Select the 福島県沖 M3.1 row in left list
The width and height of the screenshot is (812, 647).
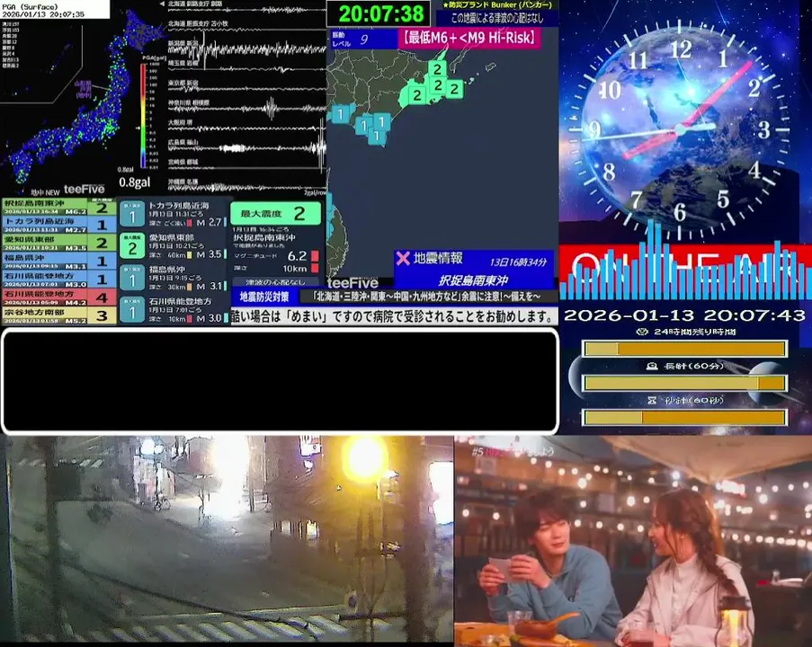59,261
